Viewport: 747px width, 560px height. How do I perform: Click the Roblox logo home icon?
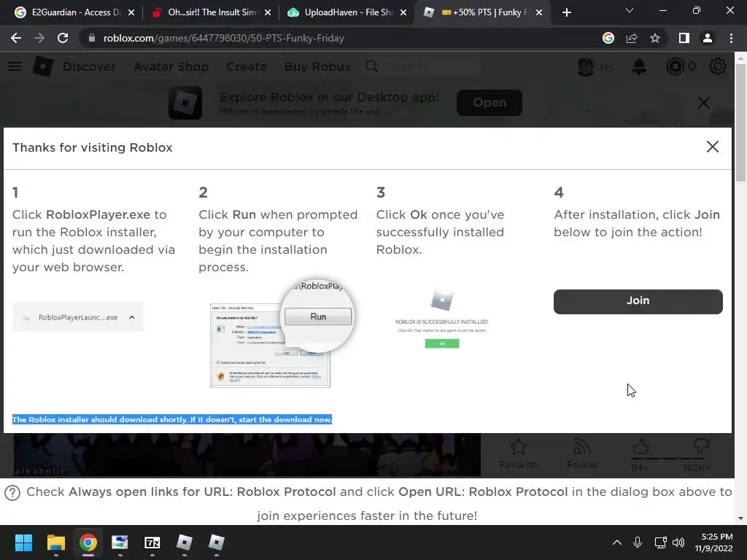coord(43,66)
